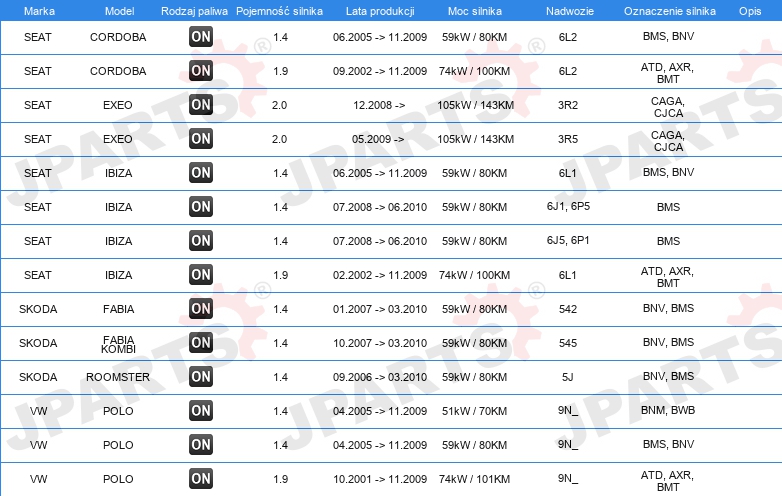Image resolution: width=782 pixels, height=496 pixels.
Task: Click the production years 01.2007 -> 03.2010
Action: (380, 309)
